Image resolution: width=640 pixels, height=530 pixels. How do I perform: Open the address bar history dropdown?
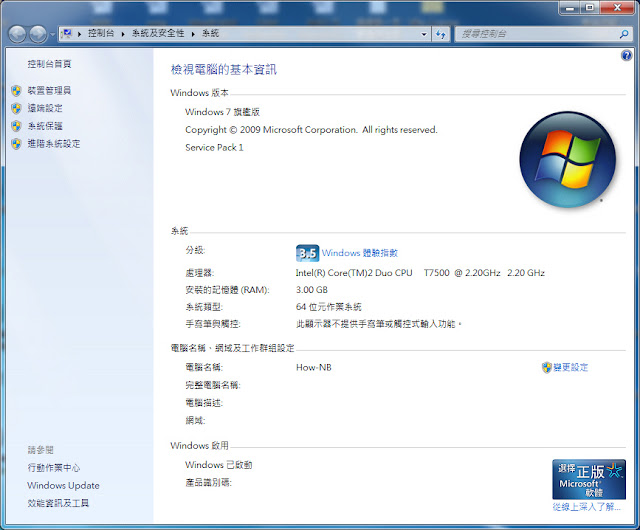[424, 34]
